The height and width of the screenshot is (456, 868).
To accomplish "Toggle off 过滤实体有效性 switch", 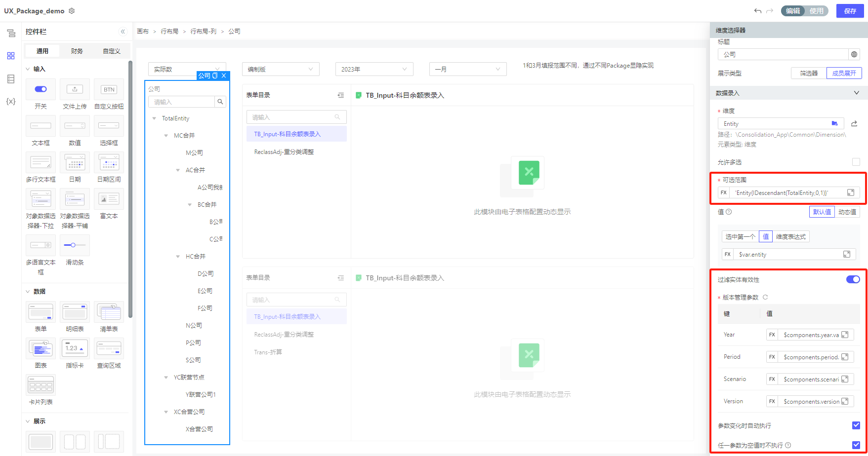I will (853, 279).
